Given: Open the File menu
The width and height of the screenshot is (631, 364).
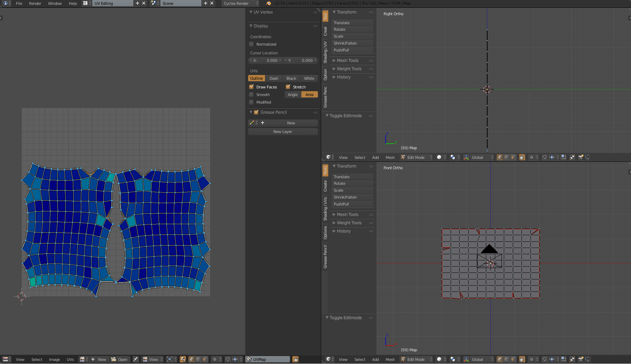Looking at the screenshot, I should [x=19, y=3].
